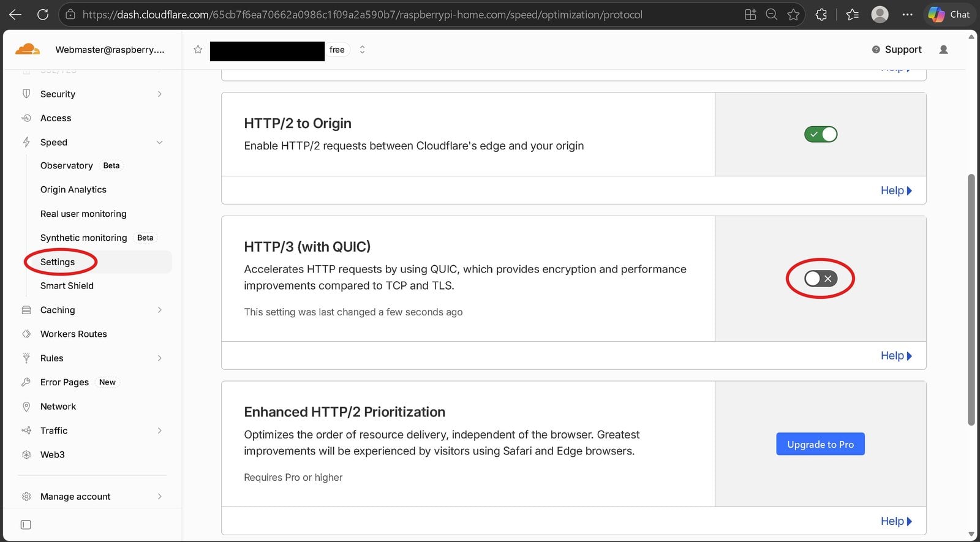Click the page vertical scrollbar

point(971,299)
